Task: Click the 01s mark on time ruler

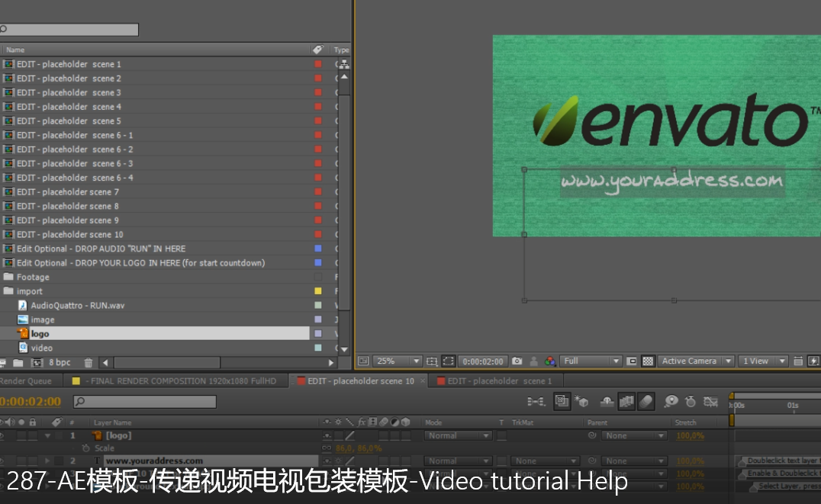Action: coord(793,406)
